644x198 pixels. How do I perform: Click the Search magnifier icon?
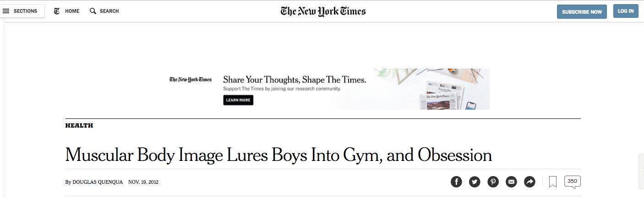(x=93, y=11)
